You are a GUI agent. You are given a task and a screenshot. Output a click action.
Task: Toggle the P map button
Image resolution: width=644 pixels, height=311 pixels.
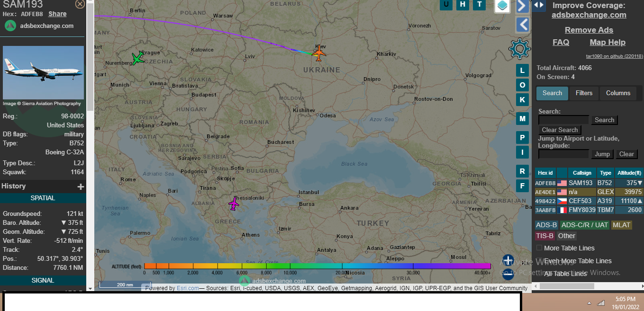522,138
